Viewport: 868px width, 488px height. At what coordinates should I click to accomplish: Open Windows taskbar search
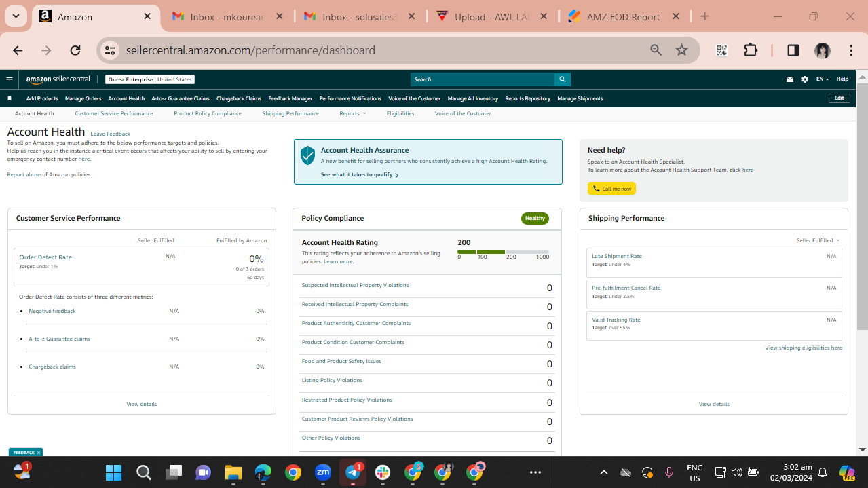[144, 472]
